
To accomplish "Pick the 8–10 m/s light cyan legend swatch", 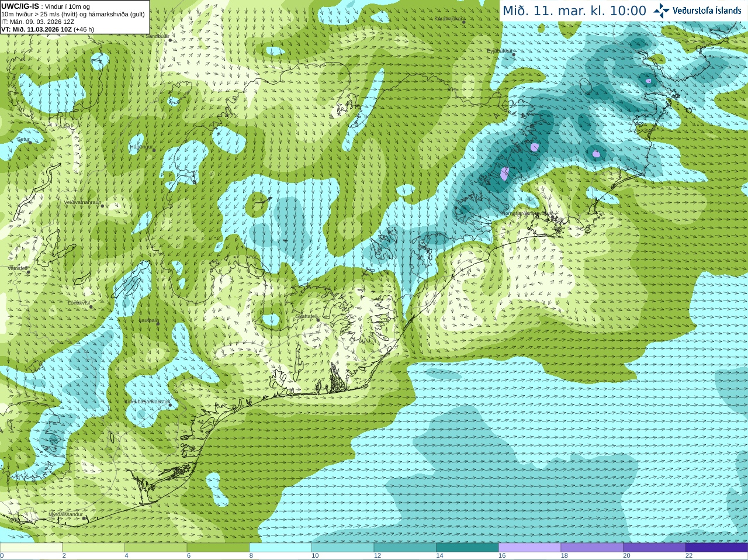I will (280, 548).
